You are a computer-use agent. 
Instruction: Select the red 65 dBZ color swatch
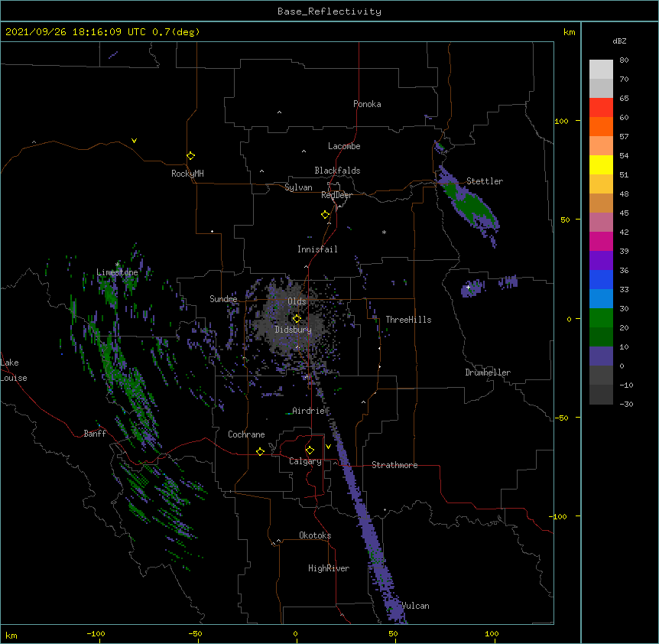[x=601, y=107]
